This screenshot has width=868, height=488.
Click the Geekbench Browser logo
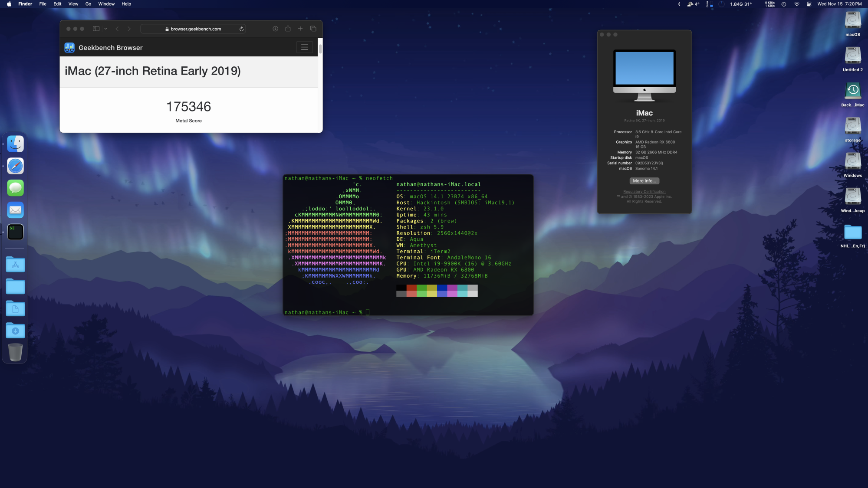[x=69, y=48]
